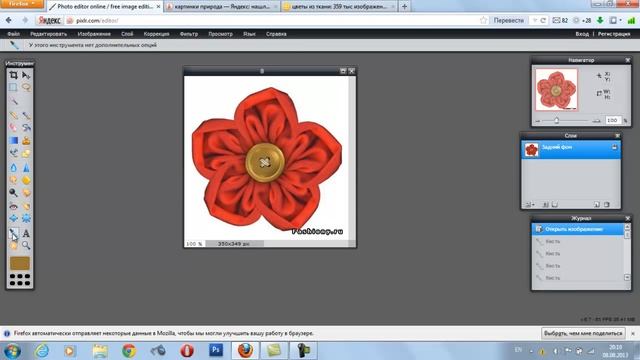Screen dimensions: 640x360
Task: Select the Move tool
Action: pyautogui.click(x=26, y=75)
